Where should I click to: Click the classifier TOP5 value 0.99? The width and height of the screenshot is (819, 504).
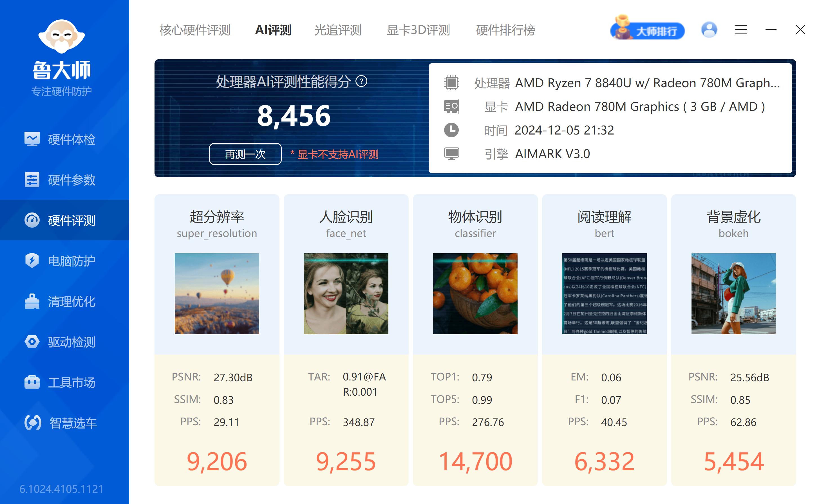coord(482,400)
